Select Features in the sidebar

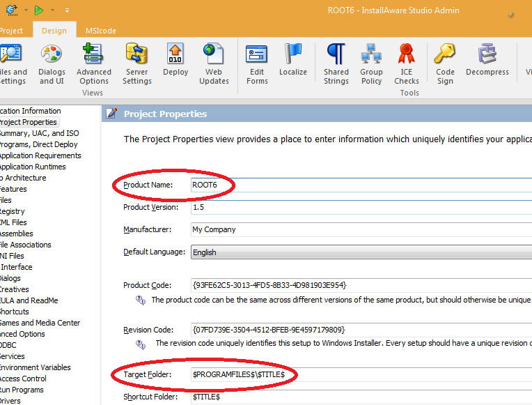pyautogui.click(x=13, y=189)
